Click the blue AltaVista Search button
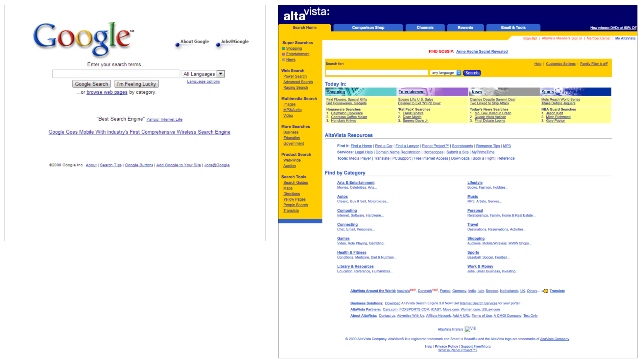 (x=472, y=73)
